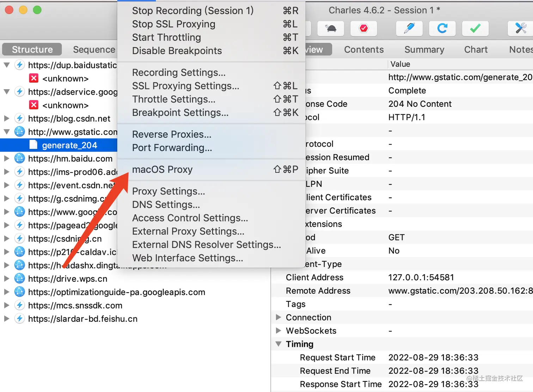Toggle the macOS Proxy menu item
Viewport: 533px width, 392px height.
(212, 170)
